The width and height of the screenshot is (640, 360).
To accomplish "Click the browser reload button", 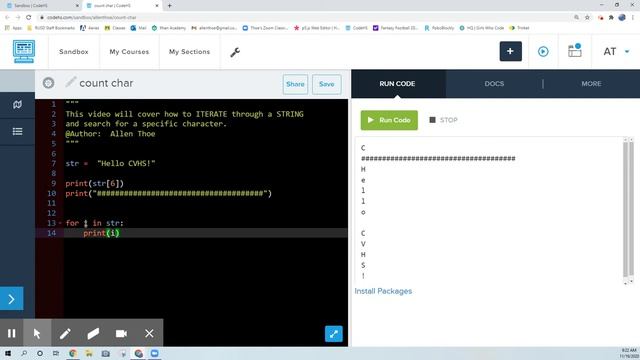I will click(x=29, y=17).
